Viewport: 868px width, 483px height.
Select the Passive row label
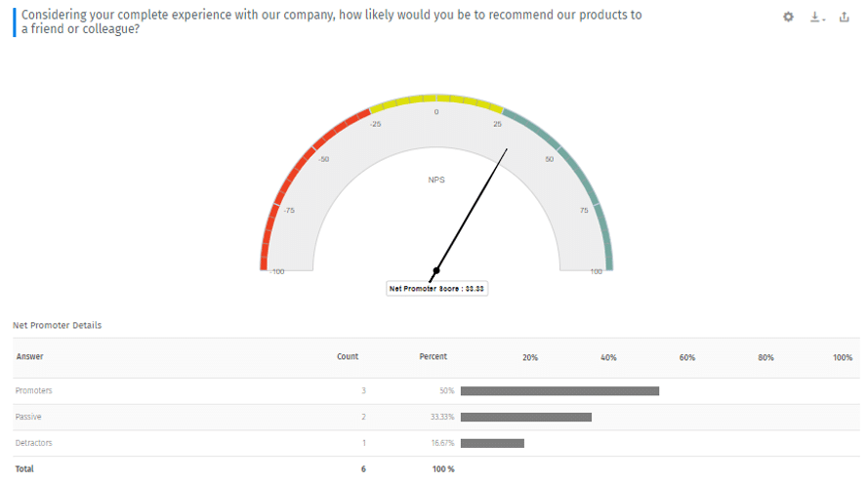click(x=28, y=417)
